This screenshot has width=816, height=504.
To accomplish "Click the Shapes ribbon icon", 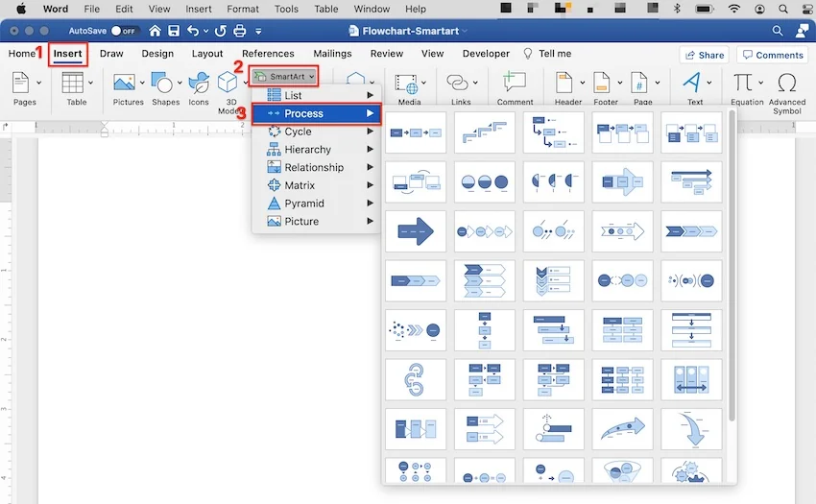I will click(x=162, y=83).
